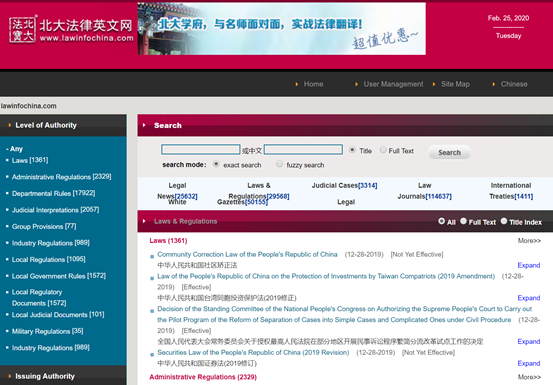Click the lawinfochina.com breadcrumb text

tap(28, 106)
